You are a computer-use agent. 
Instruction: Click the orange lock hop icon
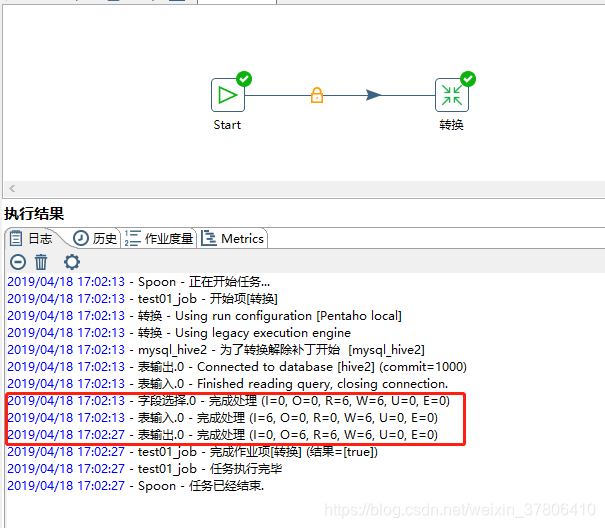(x=317, y=95)
